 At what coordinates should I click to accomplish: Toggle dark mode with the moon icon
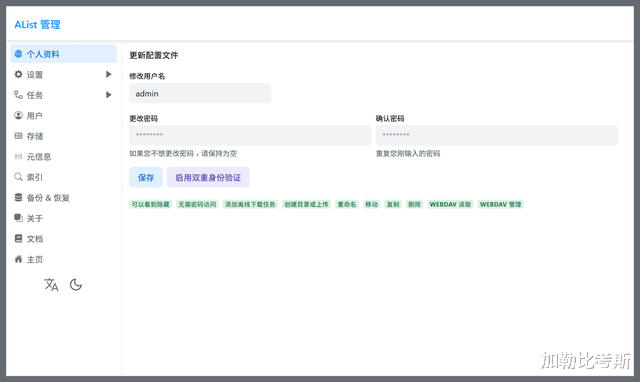[76, 284]
